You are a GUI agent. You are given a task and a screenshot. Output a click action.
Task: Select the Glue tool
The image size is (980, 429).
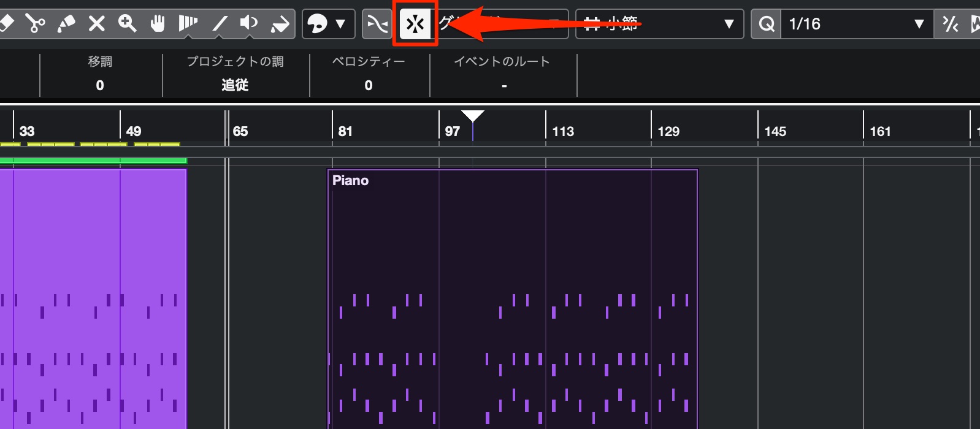click(66, 24)
